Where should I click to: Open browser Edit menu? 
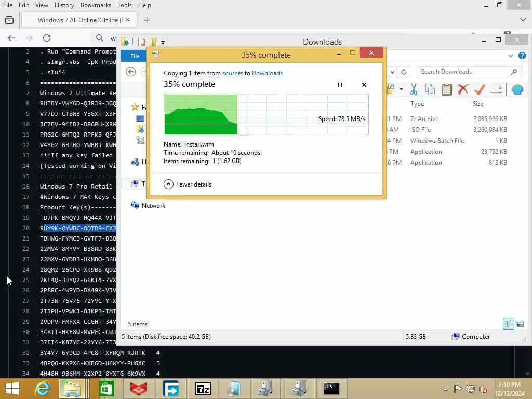coord(23,5)
